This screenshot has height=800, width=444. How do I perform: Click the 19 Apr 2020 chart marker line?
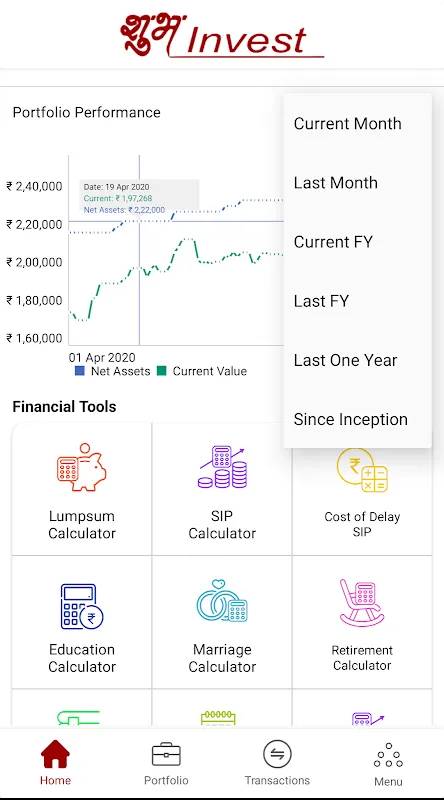point(139,250)
